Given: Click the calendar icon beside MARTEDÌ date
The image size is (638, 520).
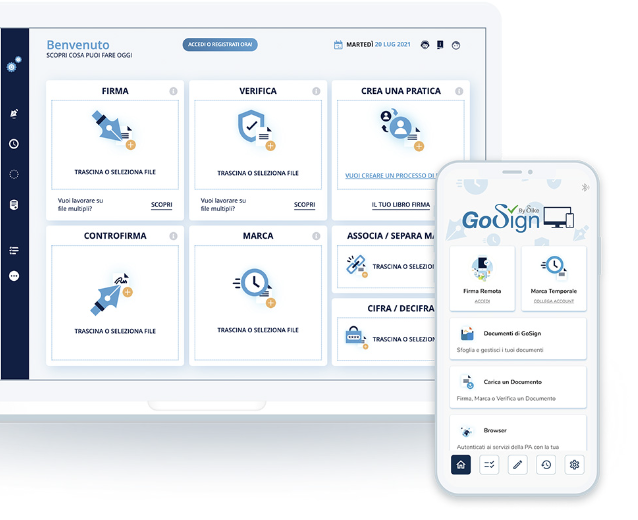Looking at the screenshot, I should point(338,45).
